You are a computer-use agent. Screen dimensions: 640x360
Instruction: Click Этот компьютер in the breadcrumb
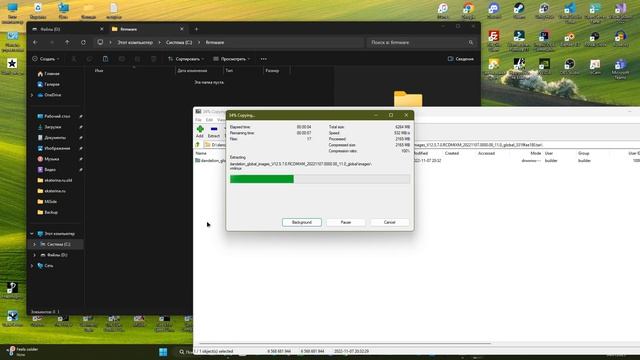[x=135, y=42]
